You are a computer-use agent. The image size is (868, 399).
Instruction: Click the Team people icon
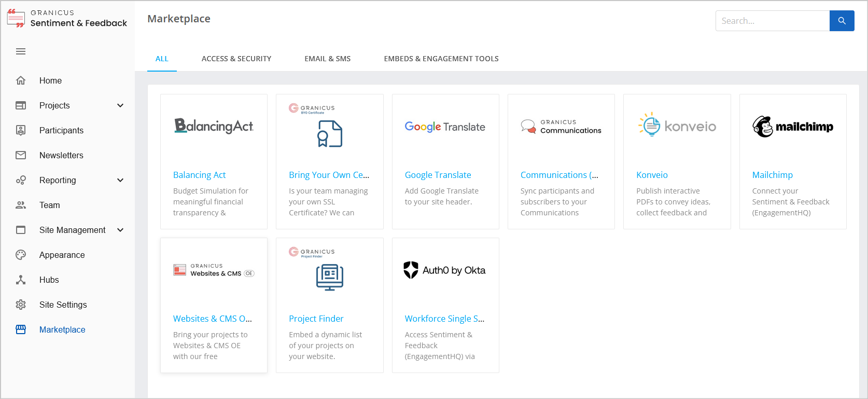click(x=21, y=205)
